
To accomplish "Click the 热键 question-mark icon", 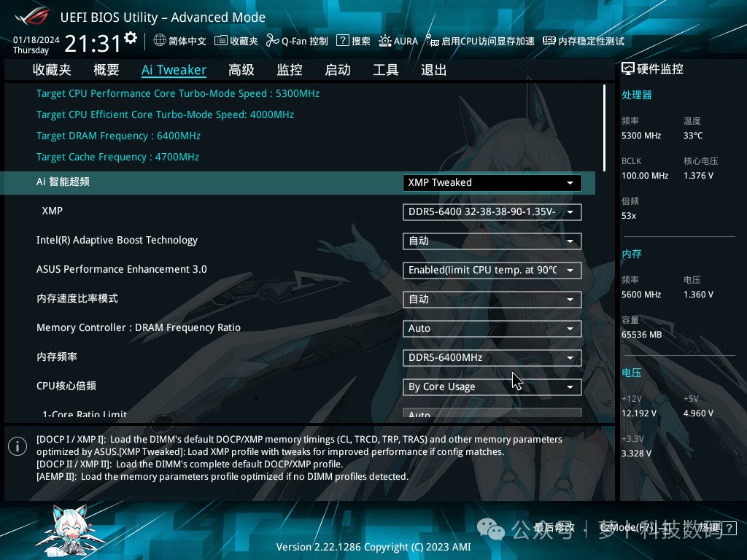I will pyautogui.click(x=729, y=528).
